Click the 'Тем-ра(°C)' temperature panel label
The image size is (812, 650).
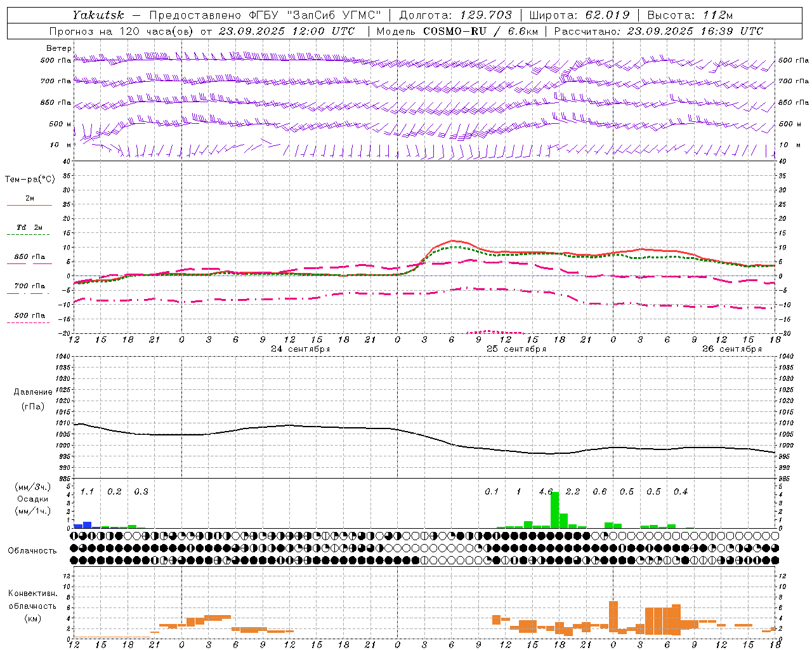click(x=30, y=180)
